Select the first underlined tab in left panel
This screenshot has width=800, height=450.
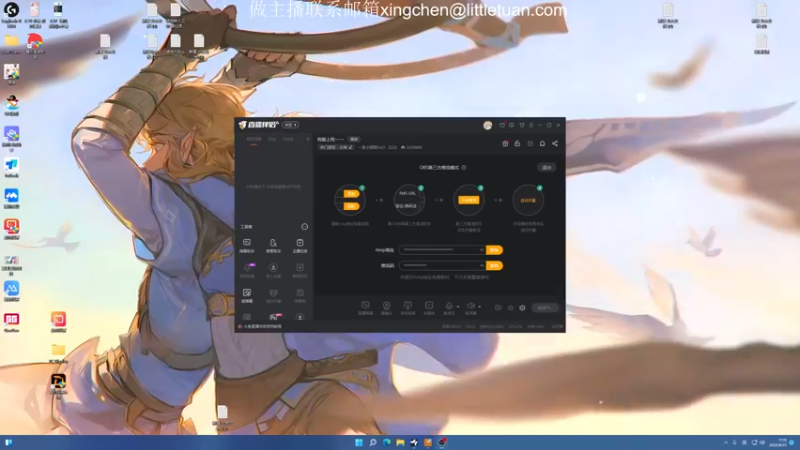coord(254,139)
